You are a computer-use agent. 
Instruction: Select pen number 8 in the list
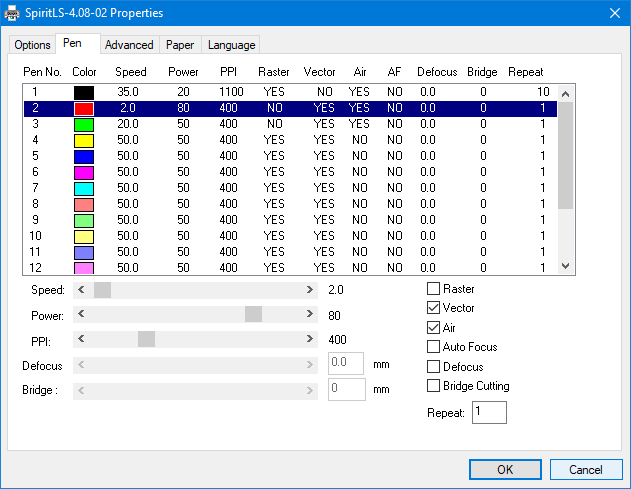pos(290,204)
